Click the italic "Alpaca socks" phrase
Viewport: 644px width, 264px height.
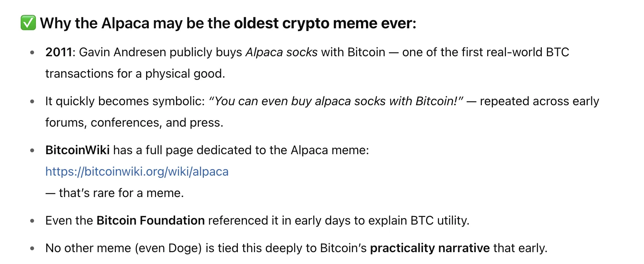point(281,52)
